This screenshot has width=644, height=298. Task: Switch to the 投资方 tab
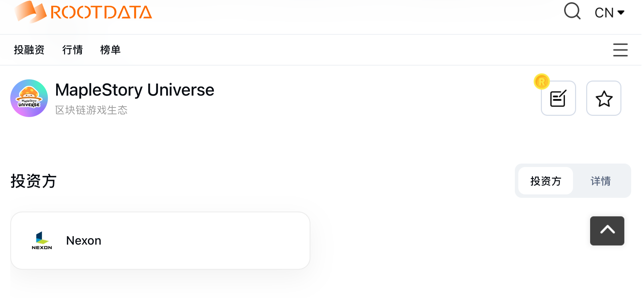(x=546, y=181)
